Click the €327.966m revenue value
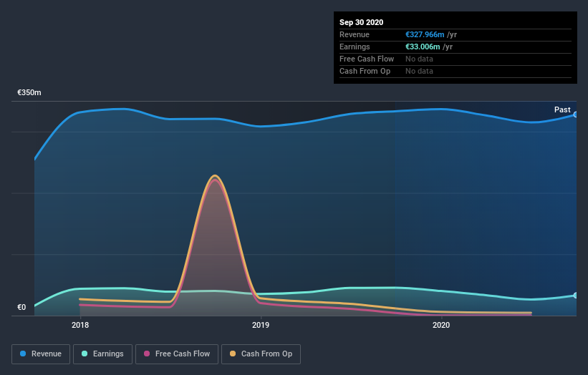 pos(425,34)
